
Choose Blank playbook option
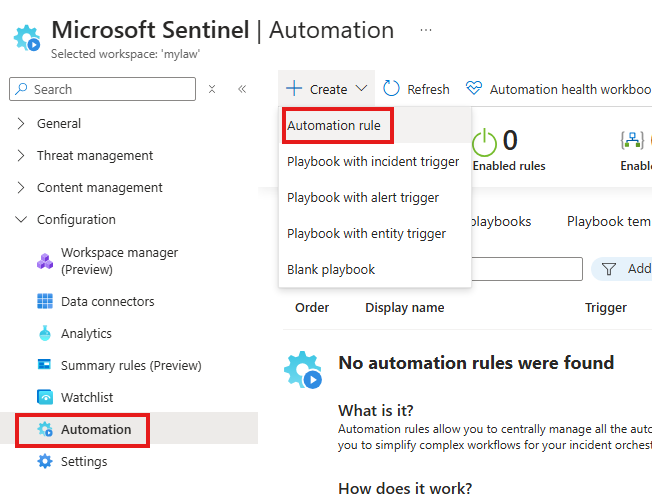[331, 269]
